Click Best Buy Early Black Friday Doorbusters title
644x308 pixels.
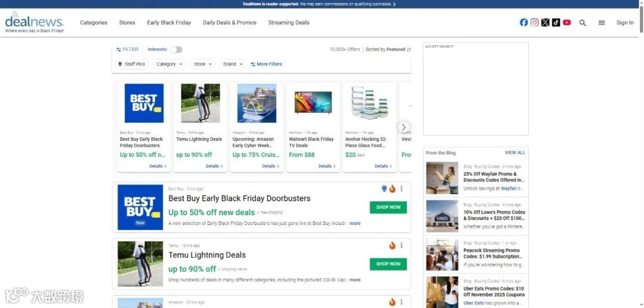[x=240, y=198]
